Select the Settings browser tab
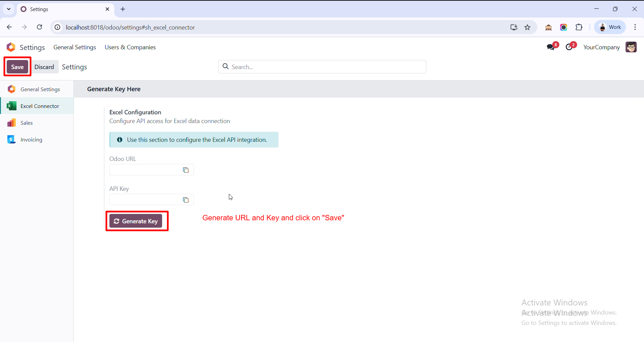Viewport: 644px width, 342px height. (65, 9)
